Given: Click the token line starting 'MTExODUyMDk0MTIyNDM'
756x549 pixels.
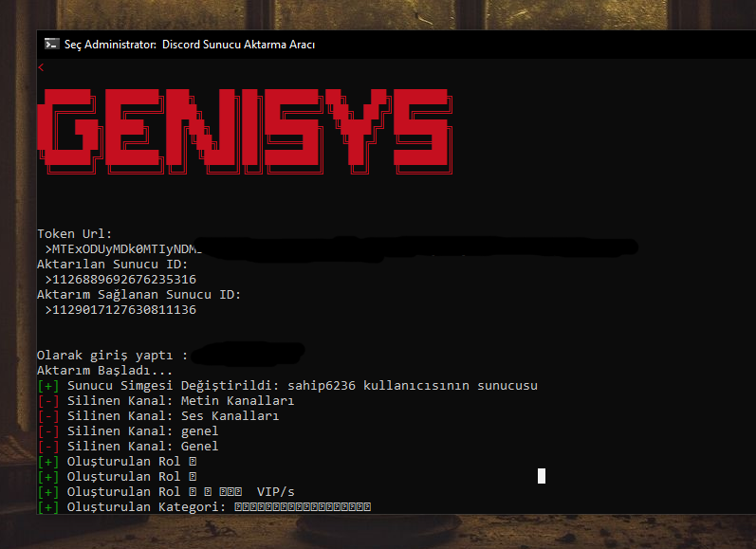Looking at the screenshot, I should click(123, 249).
